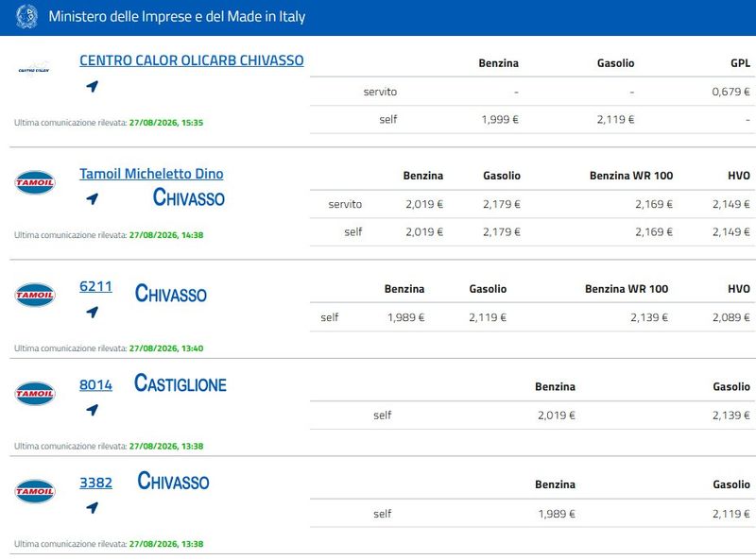Click timestamp 27/08/2026, 13:40

click(166, 348)
